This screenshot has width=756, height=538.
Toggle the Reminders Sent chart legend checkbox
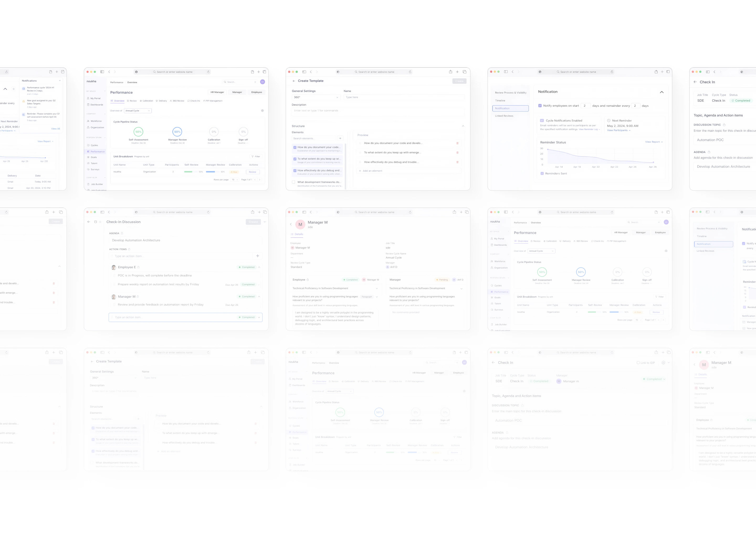542,174
